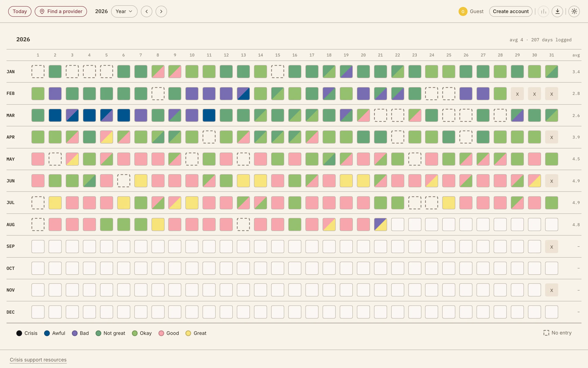
Task: Select January 8 mood cell
Action: tap(158, 72)
